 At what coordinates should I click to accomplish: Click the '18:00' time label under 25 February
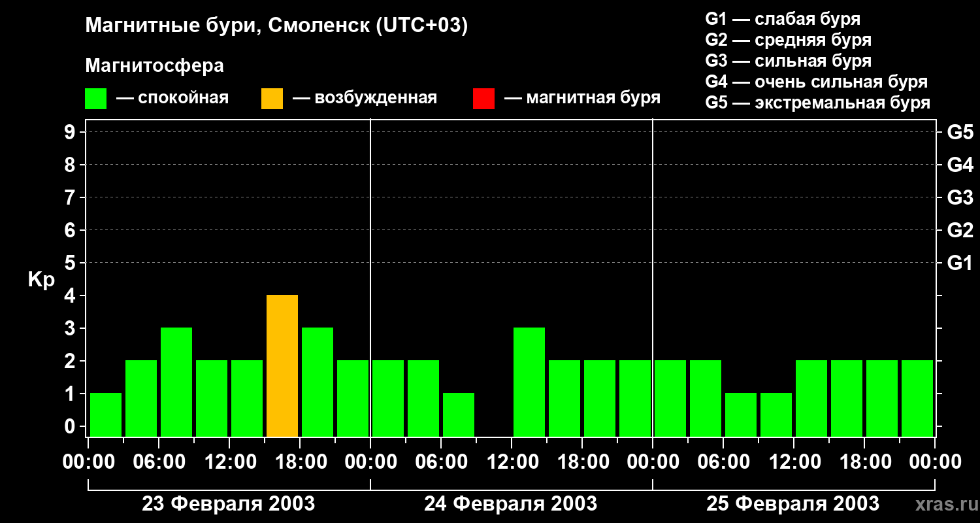coord(864,462)
